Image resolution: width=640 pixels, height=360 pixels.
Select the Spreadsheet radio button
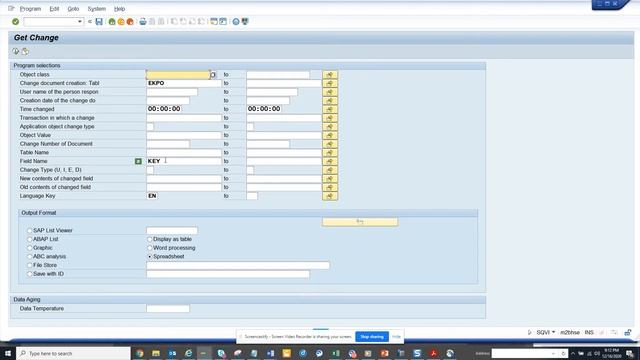[x=149, y=257]
